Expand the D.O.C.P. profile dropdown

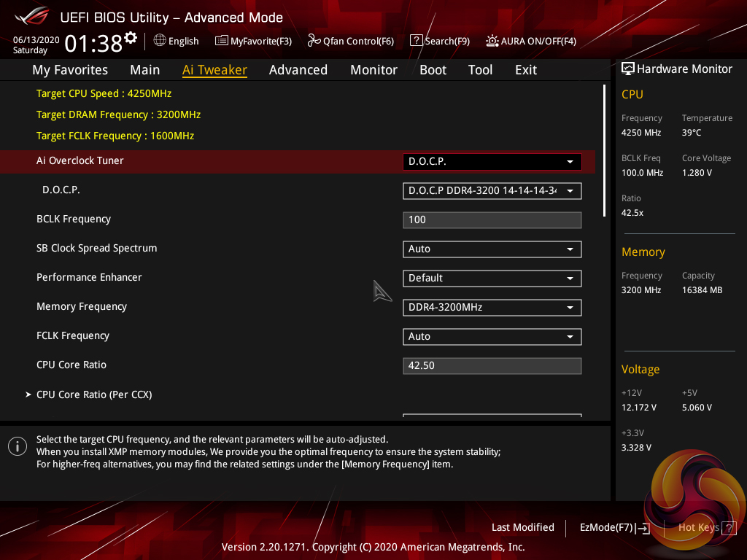[x=492, y=191]
